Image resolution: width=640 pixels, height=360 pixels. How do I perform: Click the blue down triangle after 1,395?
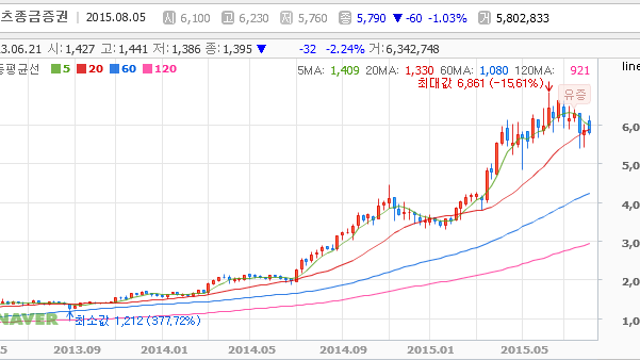pos(262,49)
